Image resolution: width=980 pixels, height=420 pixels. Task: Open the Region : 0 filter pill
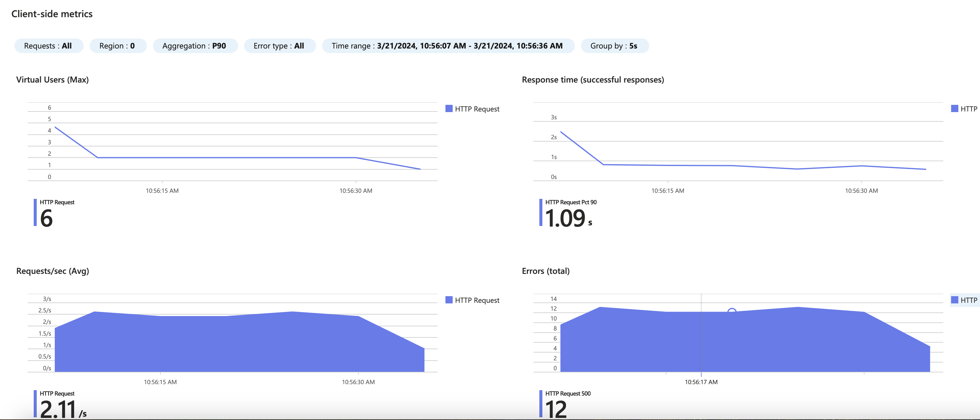117,46
